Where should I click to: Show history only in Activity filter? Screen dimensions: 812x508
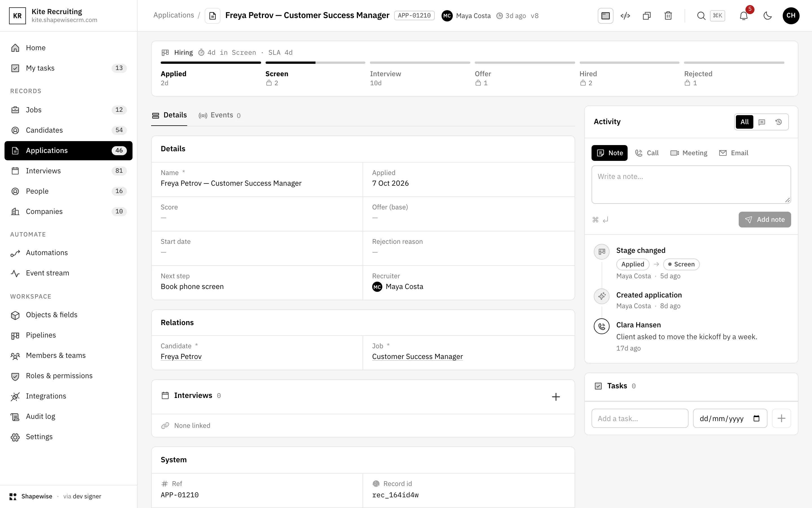[x=778, y=122]
